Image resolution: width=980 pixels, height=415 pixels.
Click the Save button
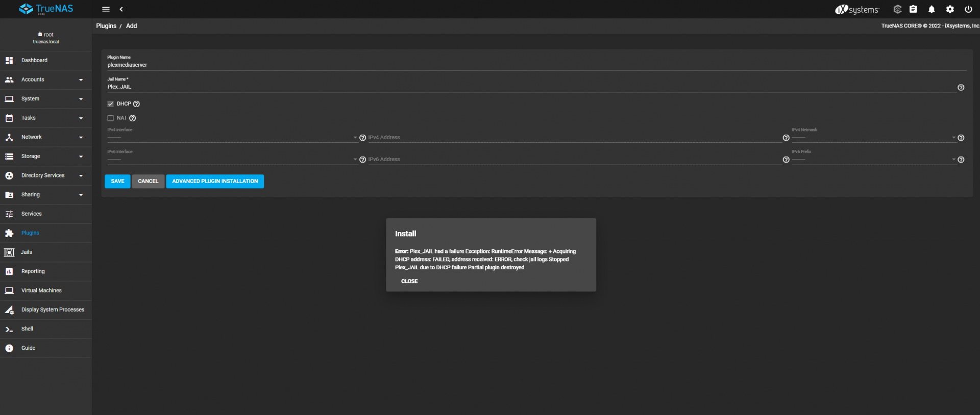(117, 181)
